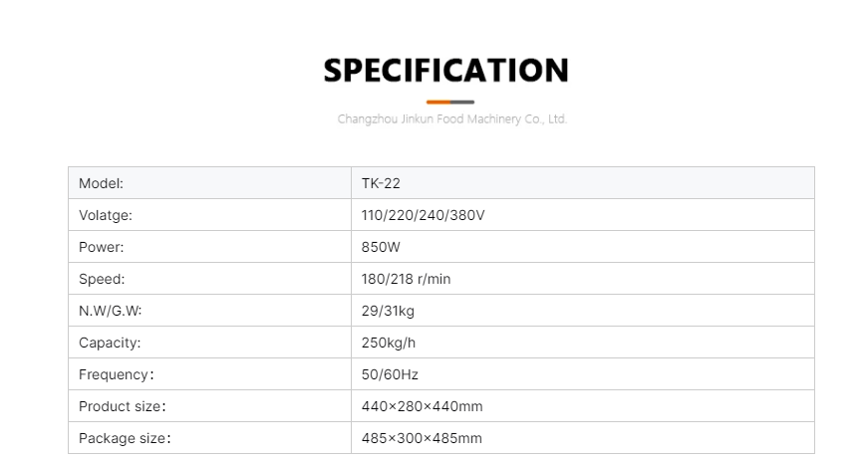The width and height of the screenshot is (868, 464).
Task: Select the 850W power value
Action: click(381, 247)
